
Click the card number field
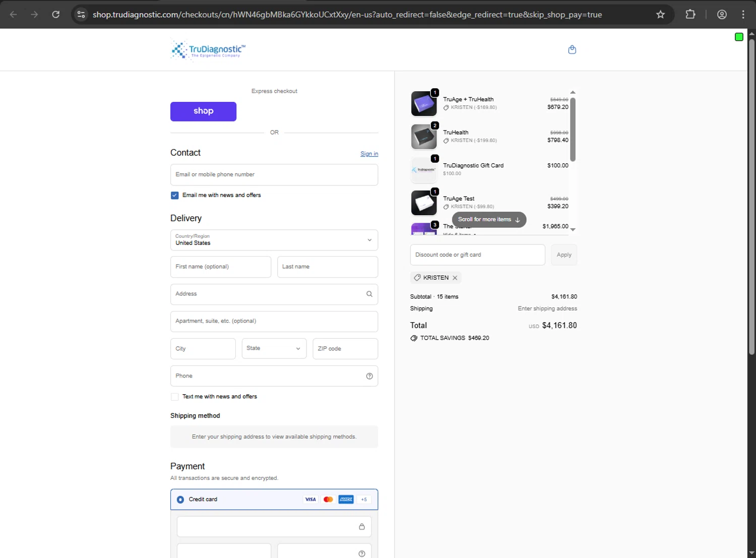(274, 527)
